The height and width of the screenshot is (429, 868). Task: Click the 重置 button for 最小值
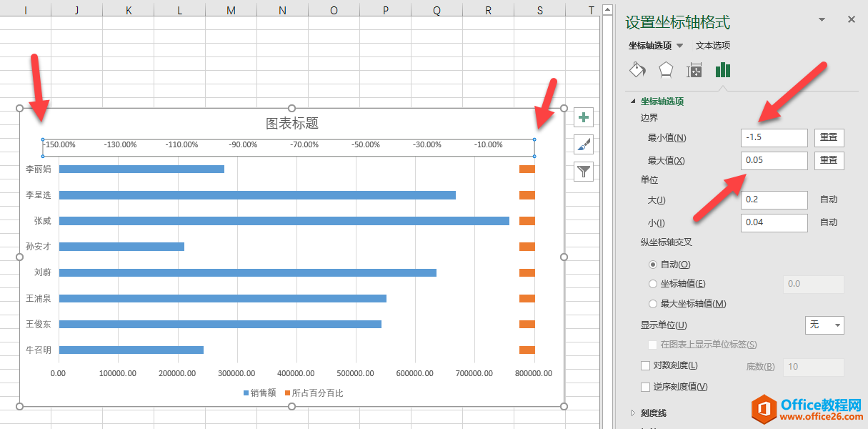tap(829, 137)
